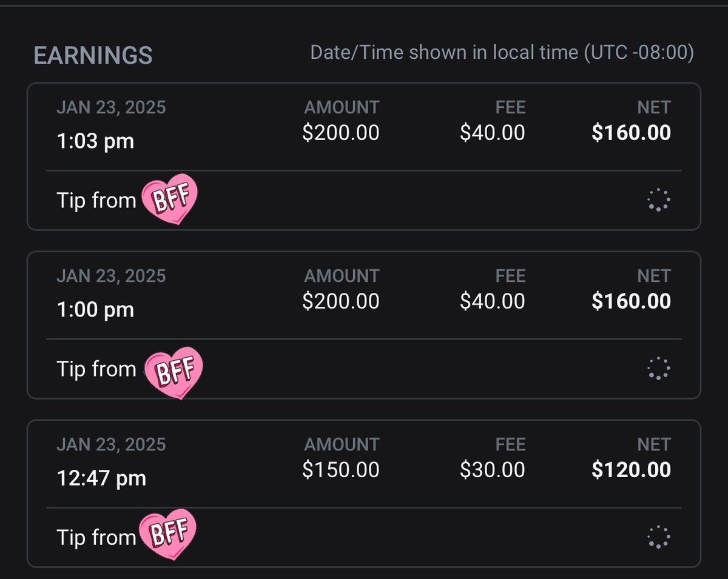Screen dimensions: 728x579
Task: Click the status spinner on the 1:00 pm tip
Action: point(658,368)
